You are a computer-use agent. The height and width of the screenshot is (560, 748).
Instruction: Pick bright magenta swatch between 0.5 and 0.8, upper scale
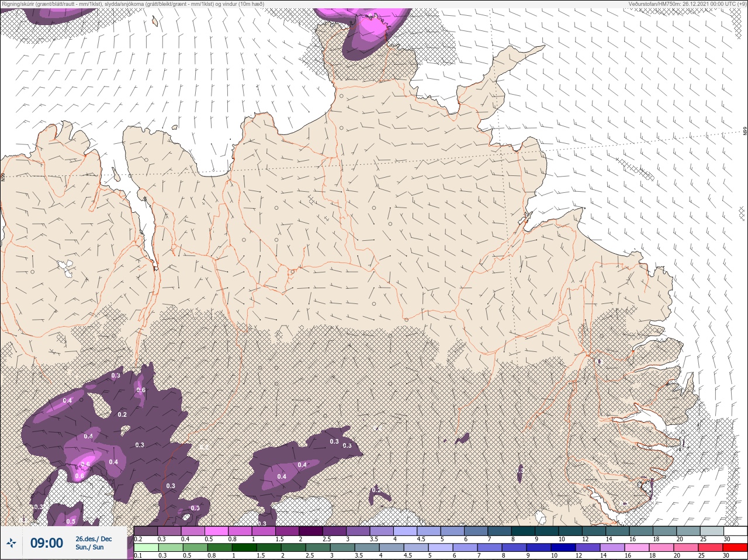click(216, 531)
